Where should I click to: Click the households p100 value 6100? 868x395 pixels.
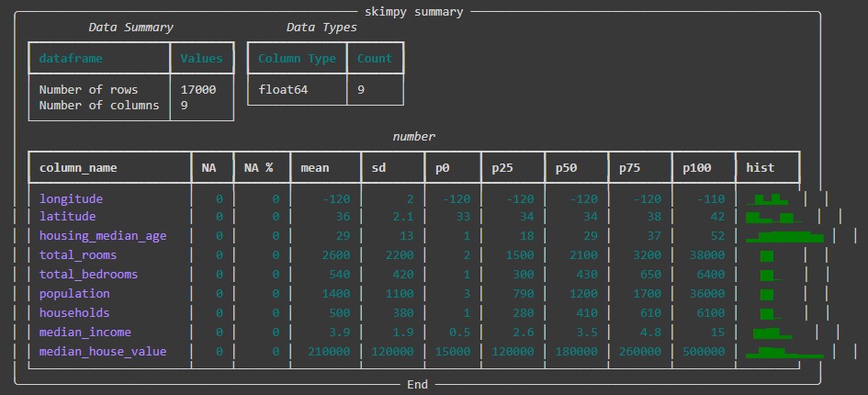point(711,313)
